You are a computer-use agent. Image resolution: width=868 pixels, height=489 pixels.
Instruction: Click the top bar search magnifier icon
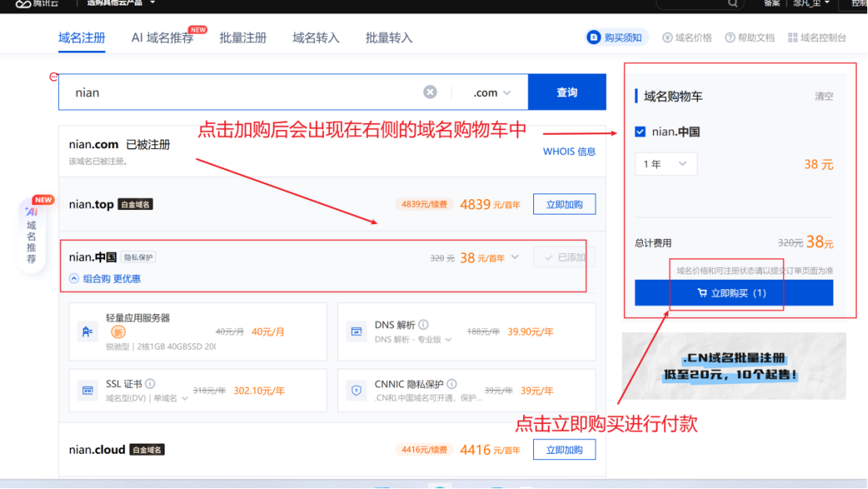pyautogui.click(x=732, y=3)
